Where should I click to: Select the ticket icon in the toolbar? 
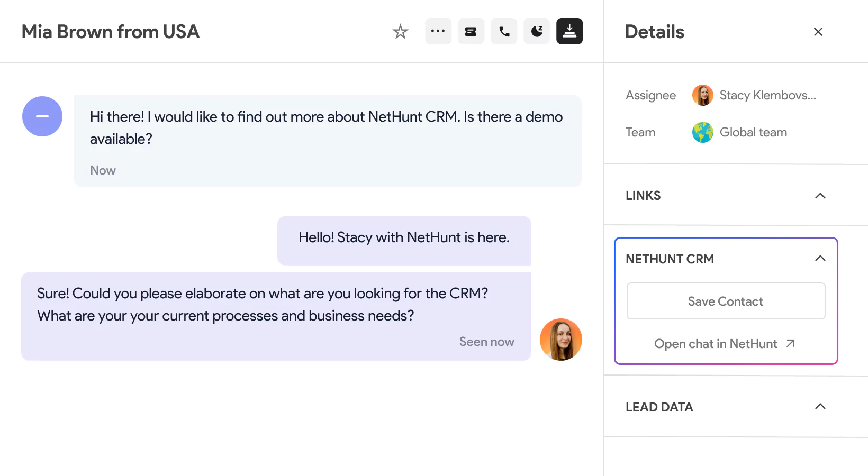point(471,31)
